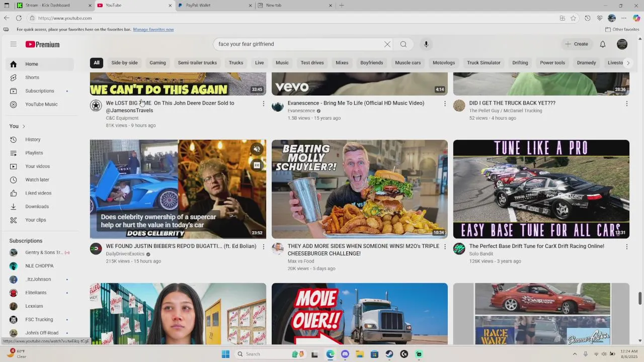Open DailyDrivenExotics channel link

(125, 254)
